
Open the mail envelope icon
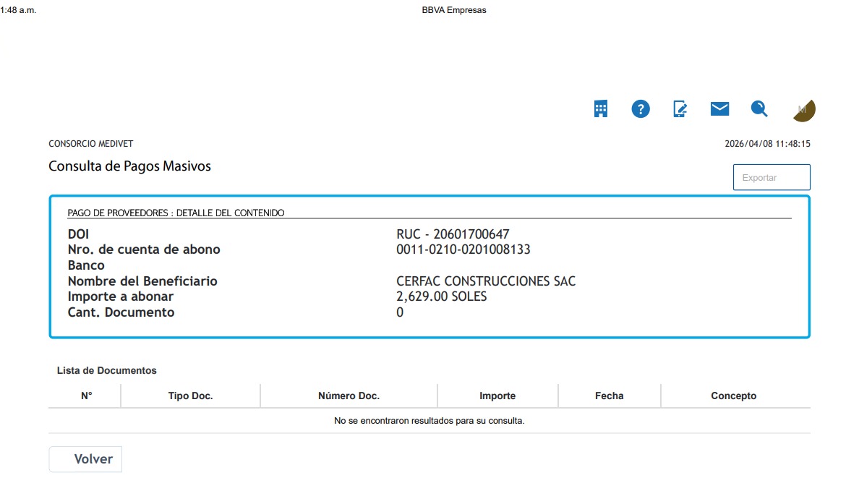point(719,109)
